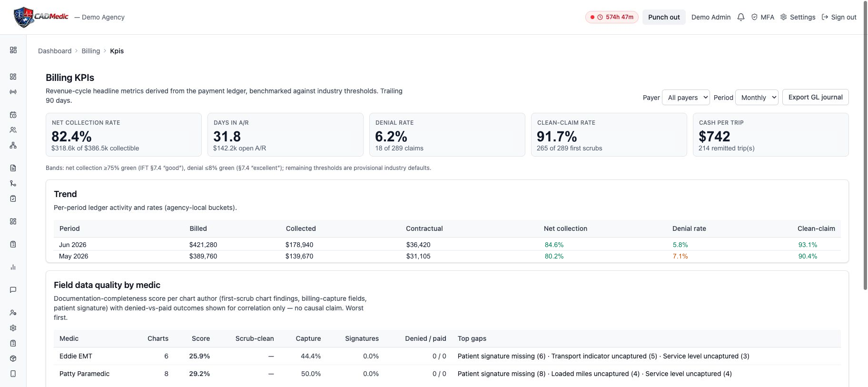Open the users group sidebar icon
868x387 pixels.
(13, 130)
